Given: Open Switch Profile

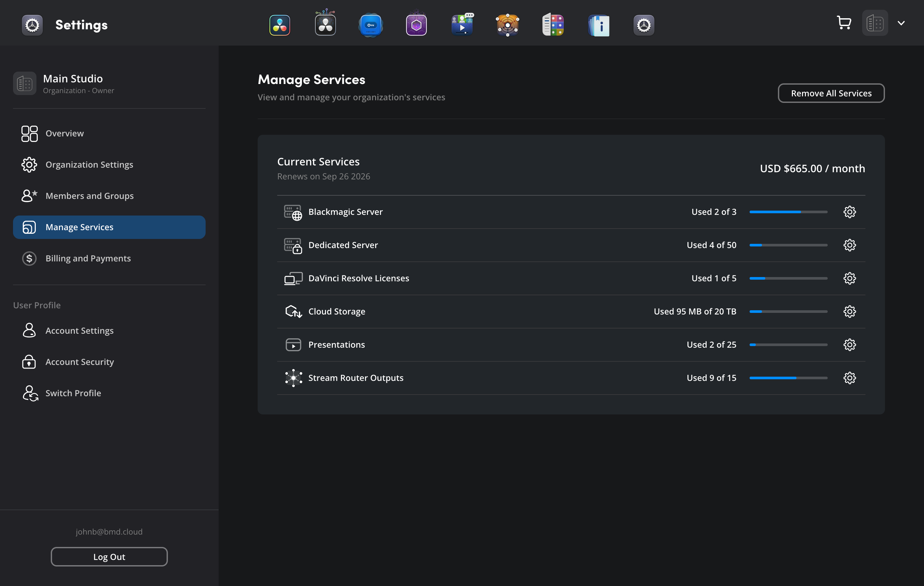Looking at the screenshot, I should pyautogui.click(x=109, y=393).
